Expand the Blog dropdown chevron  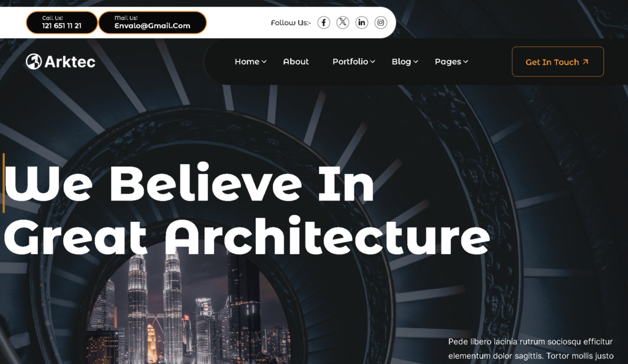[416, 62]
